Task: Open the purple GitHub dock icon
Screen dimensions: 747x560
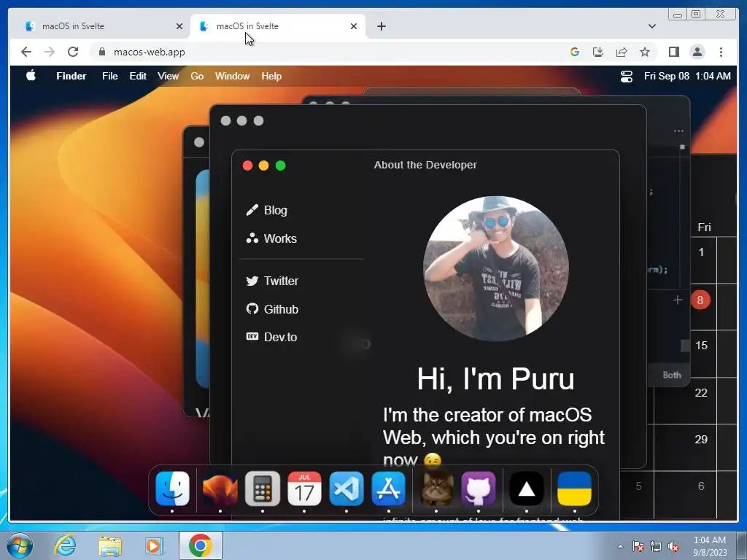Action: pyautogui.click(x=479, y=489)
